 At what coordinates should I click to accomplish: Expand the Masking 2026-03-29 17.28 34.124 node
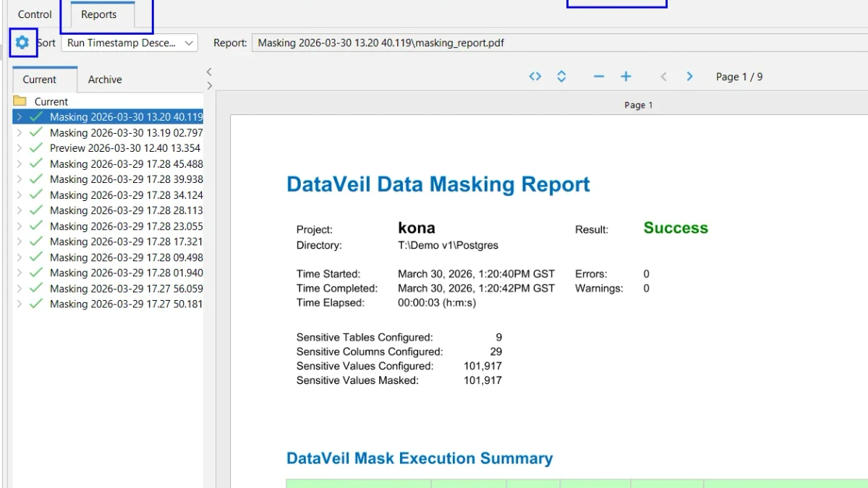19,194
